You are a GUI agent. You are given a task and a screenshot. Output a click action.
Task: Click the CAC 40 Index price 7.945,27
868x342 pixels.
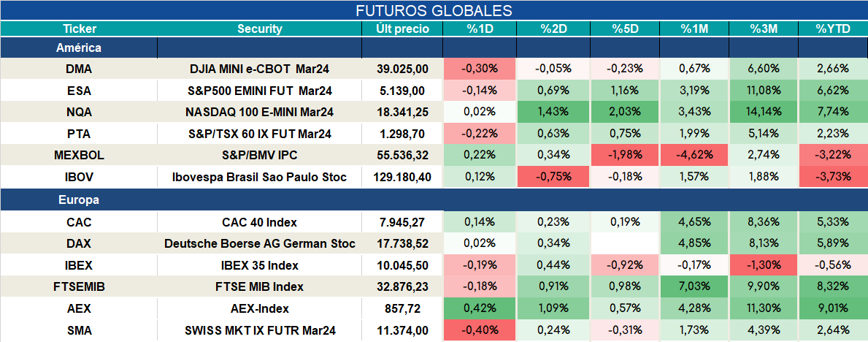(402, 223)
